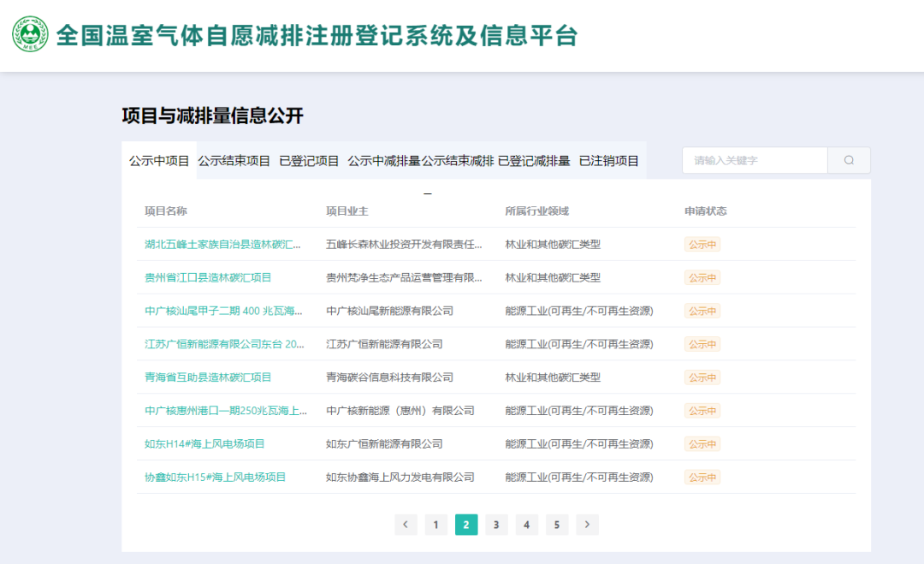Switch to 公示结束项目 tab
924x564 pixels.
coord(234,161)
